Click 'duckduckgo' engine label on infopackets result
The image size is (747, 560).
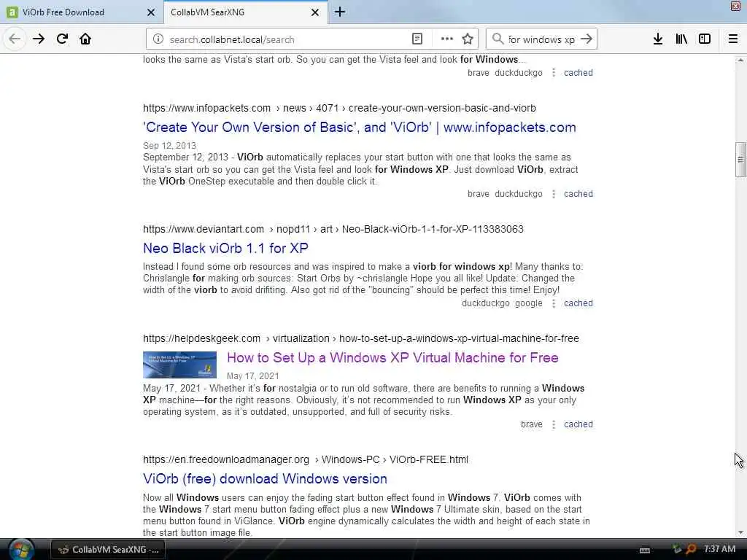tap(519, 194)
